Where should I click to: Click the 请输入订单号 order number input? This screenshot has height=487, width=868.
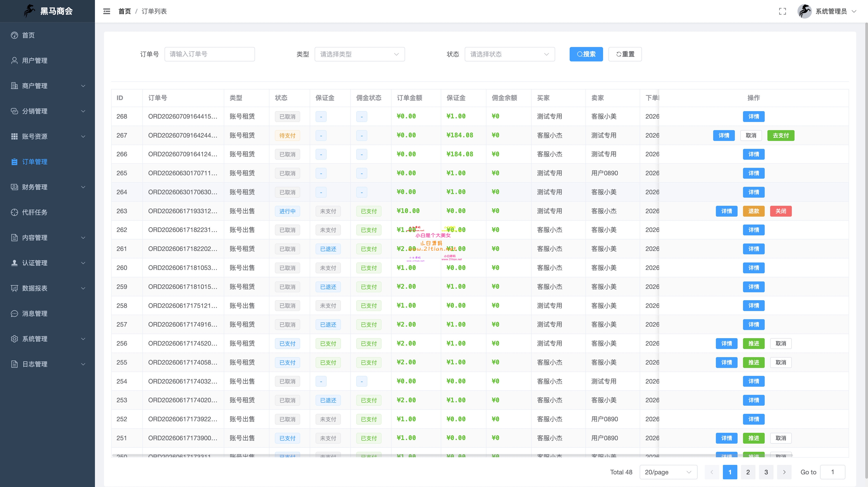click(210, 54)
